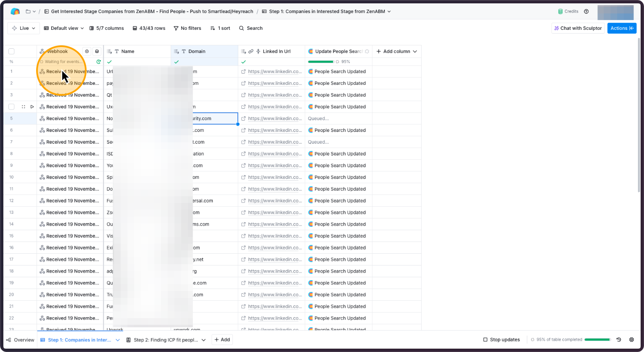Click the Webhook column target icon

87,51
